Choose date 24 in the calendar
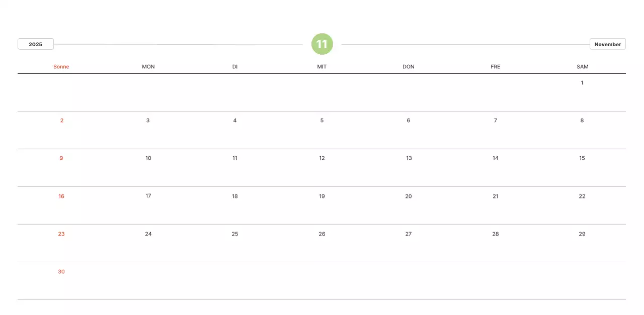The image size is (644, 315). coord(148,234)
